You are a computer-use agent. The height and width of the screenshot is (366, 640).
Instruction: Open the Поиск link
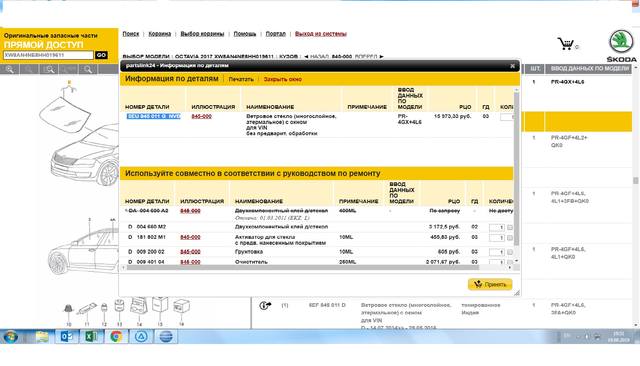tap(131, 34)
